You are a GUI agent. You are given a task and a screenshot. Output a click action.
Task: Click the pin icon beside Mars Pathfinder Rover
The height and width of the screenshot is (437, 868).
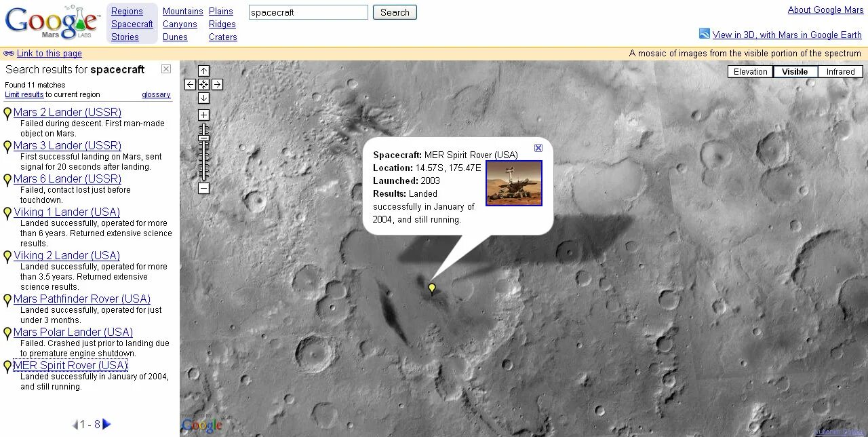point(7,300)
